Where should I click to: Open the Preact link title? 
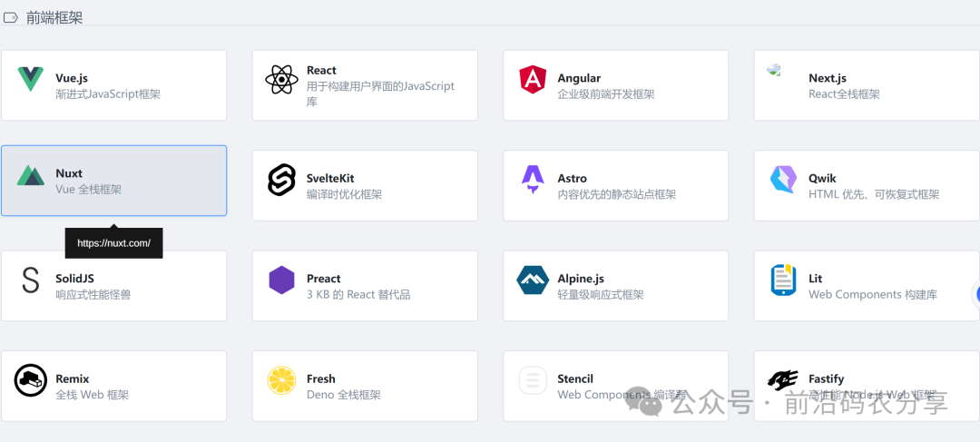tap(324, 279)
